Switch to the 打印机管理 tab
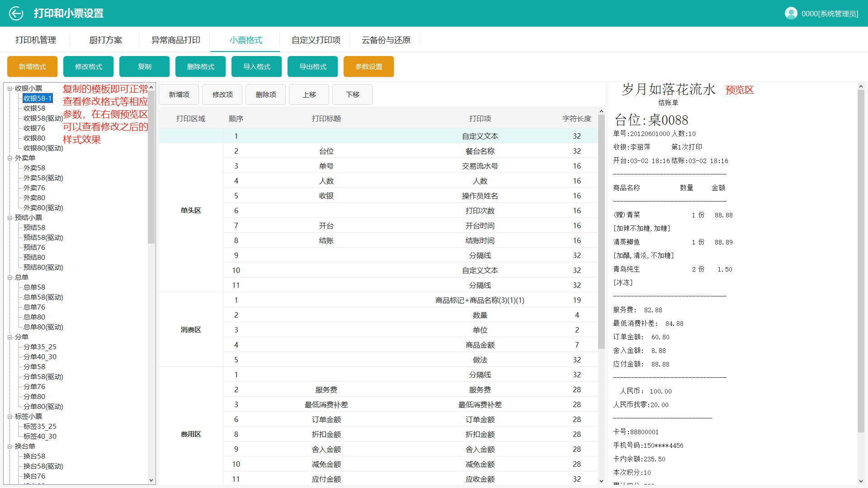 point(36,40)
